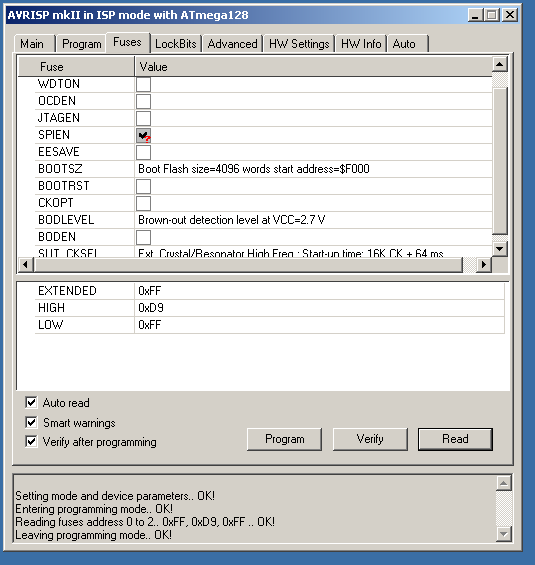Click the 'Reading fuses address 0 to 2' log line
Screen dimensions: 535x565
(x=145, y=522)
